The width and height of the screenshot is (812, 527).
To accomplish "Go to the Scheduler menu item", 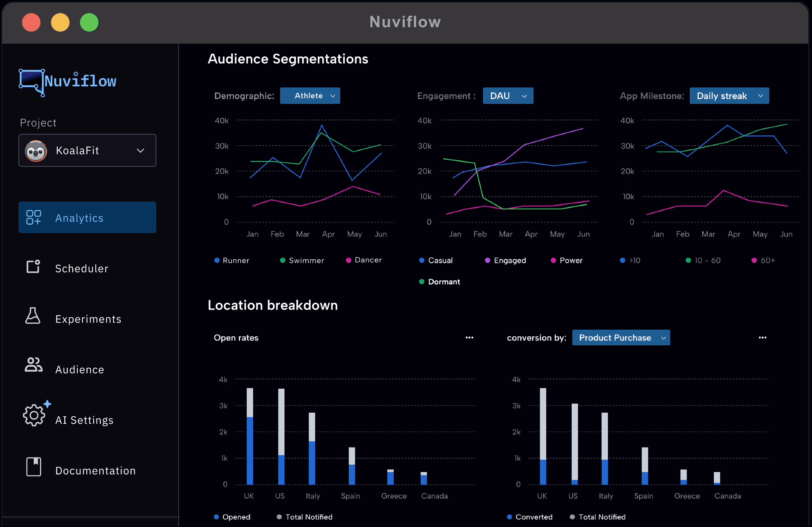I will (82, 268).
